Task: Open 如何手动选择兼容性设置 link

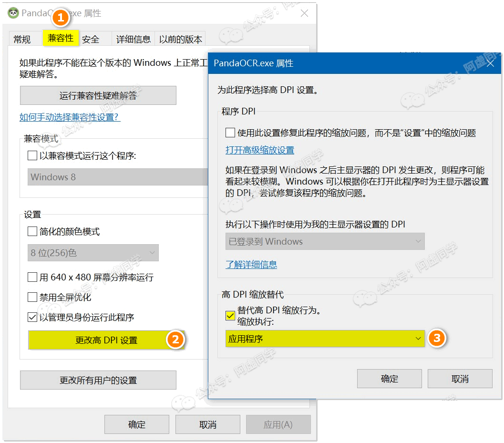Action: tap(70, 117)
